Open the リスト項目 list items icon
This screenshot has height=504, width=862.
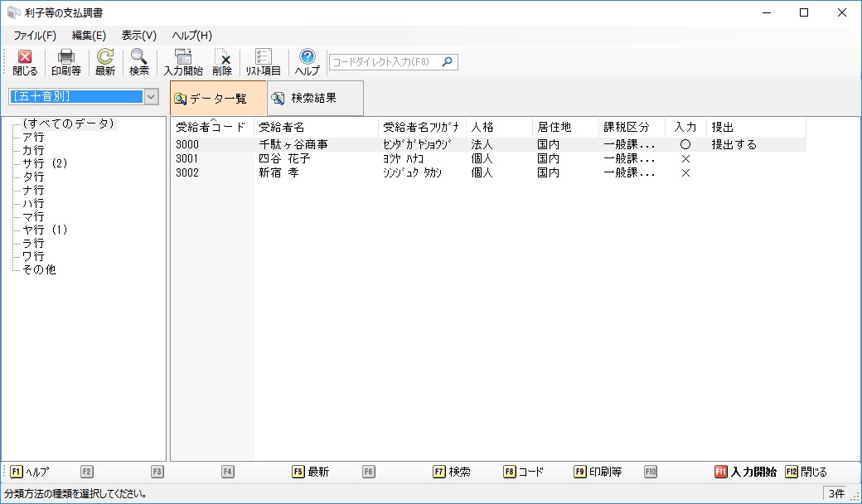click(264, 62)
